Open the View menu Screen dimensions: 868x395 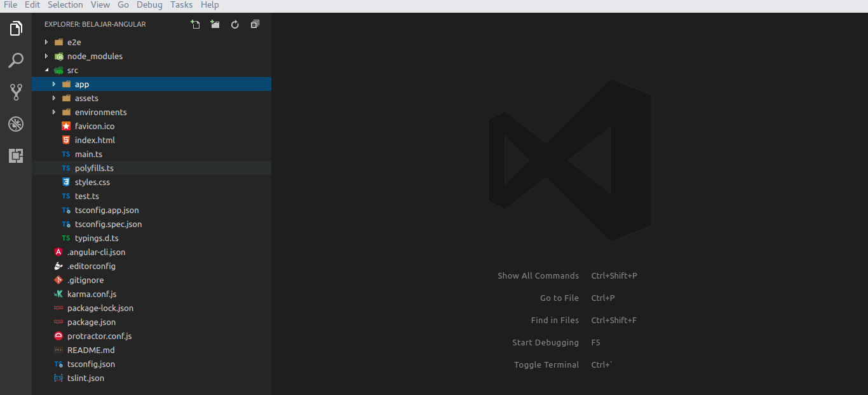100,5
